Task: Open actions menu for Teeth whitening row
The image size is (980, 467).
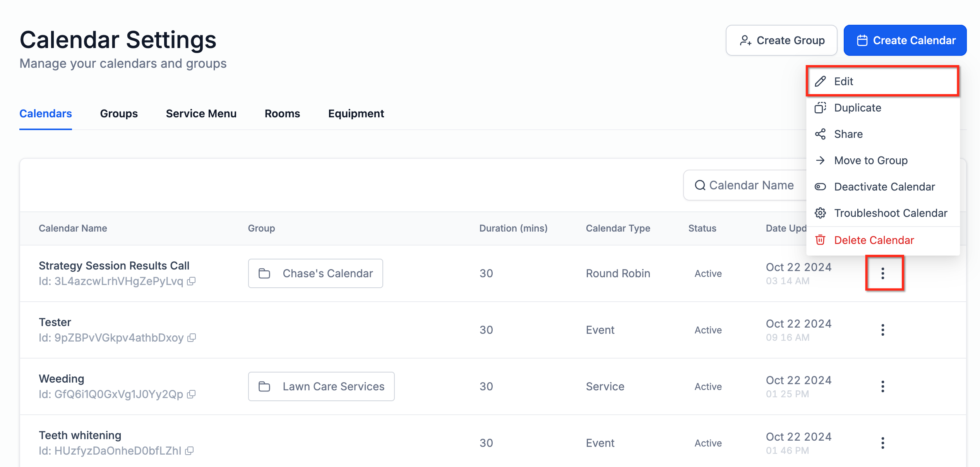Action: (882, 443)
